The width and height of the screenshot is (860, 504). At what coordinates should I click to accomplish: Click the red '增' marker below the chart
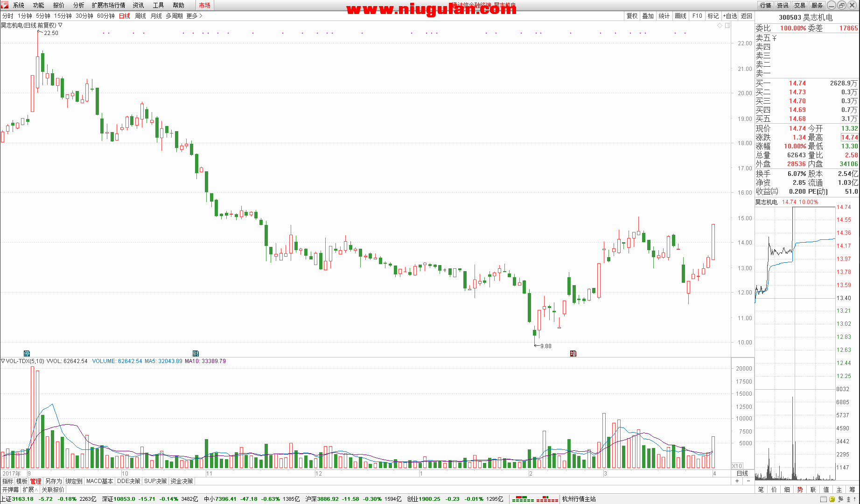[x=573, y=353]
